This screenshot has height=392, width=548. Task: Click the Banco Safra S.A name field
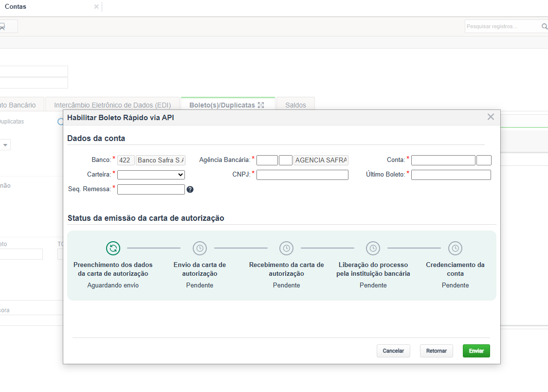(x=161, y=160)
